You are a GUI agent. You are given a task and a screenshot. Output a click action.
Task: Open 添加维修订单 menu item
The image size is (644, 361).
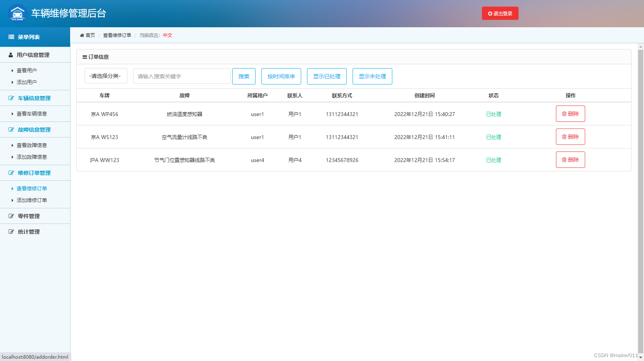(32, 200)
